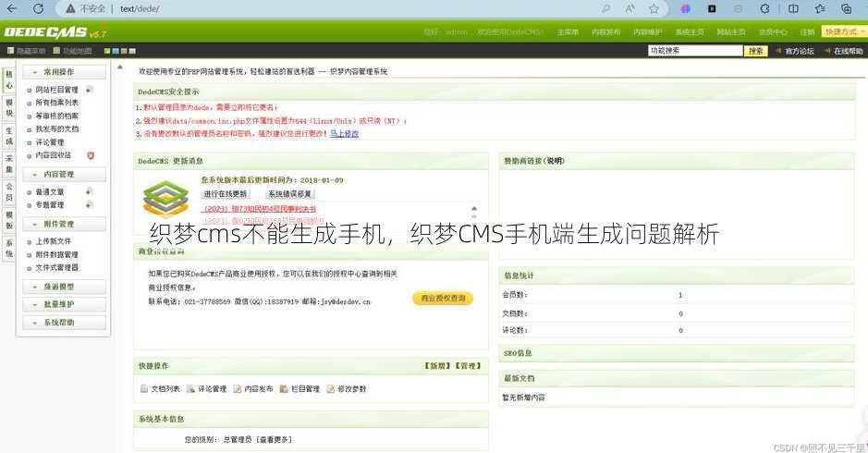
Task: Expand the 批量维护 menu group
Action: 64,304
